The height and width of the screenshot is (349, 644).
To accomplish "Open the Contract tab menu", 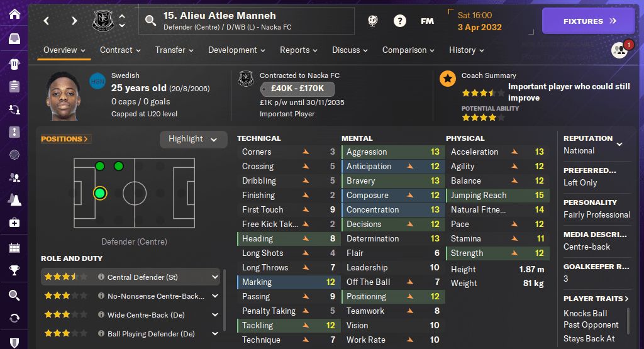I will pos(120,50).
